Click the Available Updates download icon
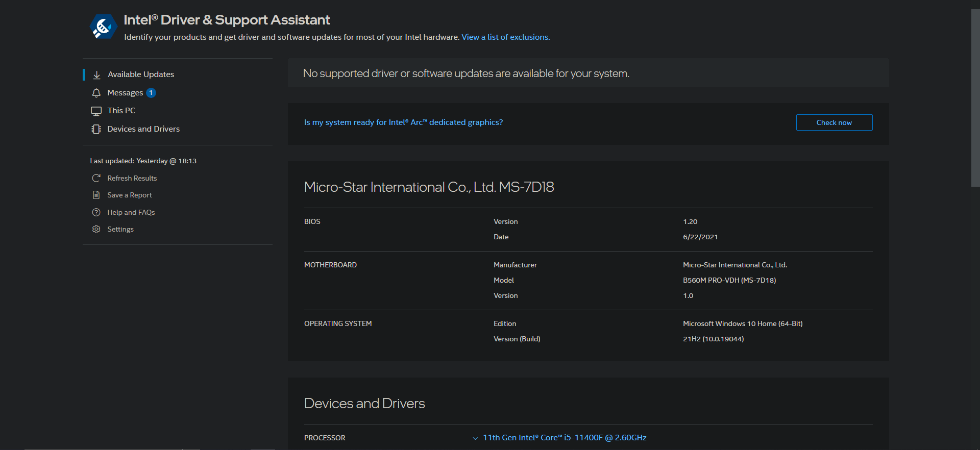The image size is (980, 450). click(96, 75)
